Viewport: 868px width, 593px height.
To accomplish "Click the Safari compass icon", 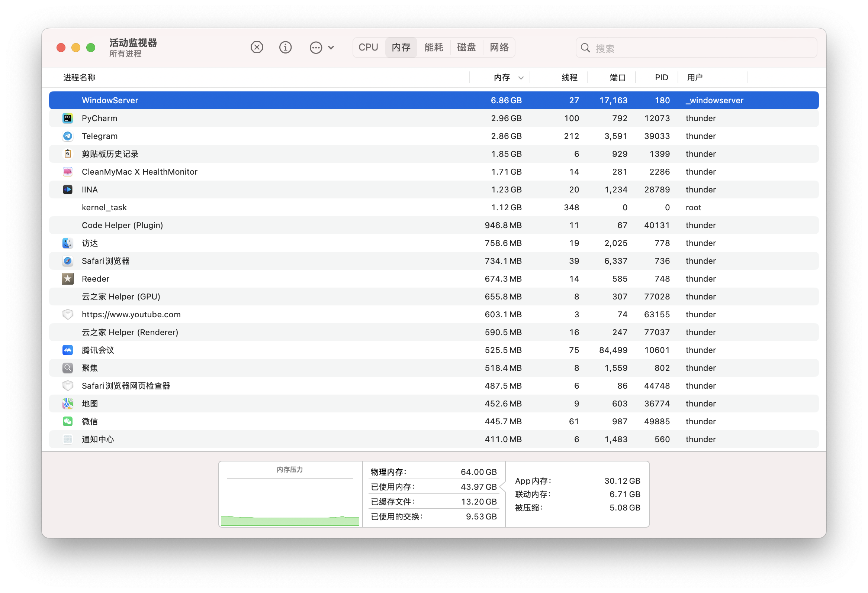I will click(68, 261).
